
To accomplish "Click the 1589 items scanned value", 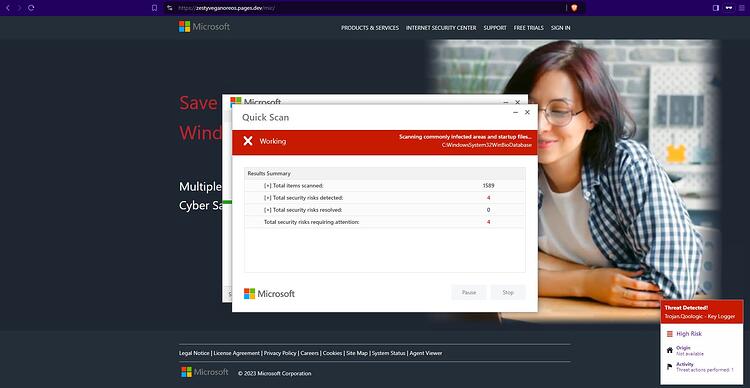I will (x=488, y=186).
